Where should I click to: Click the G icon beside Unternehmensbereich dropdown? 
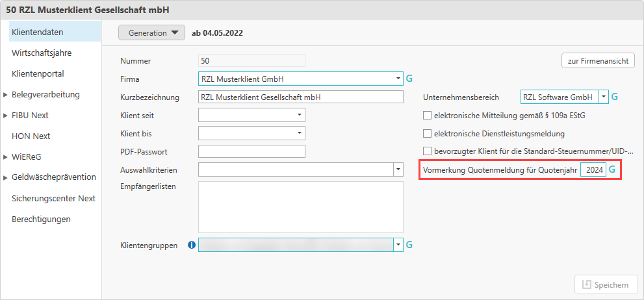(615, 97)
